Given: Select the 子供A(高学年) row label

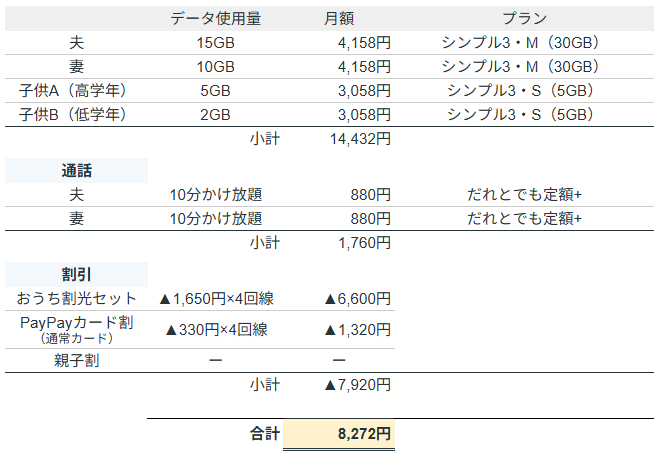Looking at the screenshot, I should click(x=78, y=91).
